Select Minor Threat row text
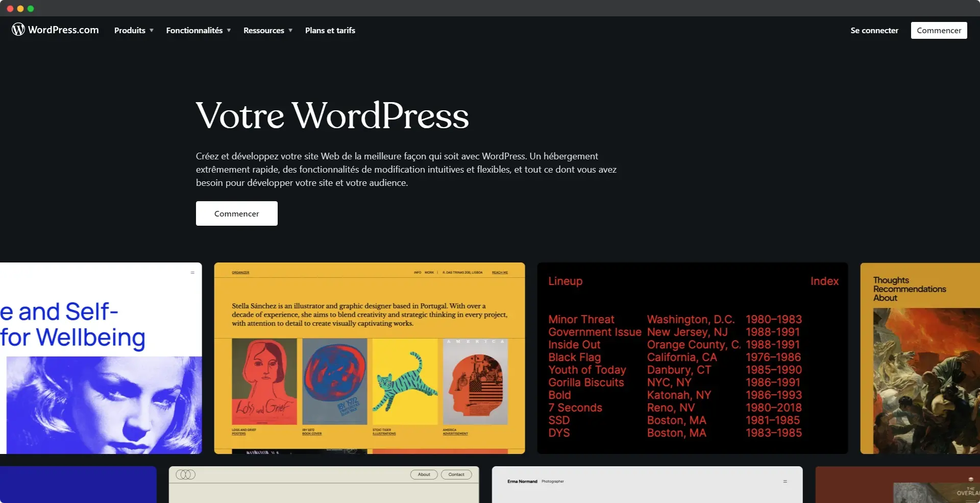Viewport: 980px width, 503px height. pyautogui.click(x=581, y=319)
